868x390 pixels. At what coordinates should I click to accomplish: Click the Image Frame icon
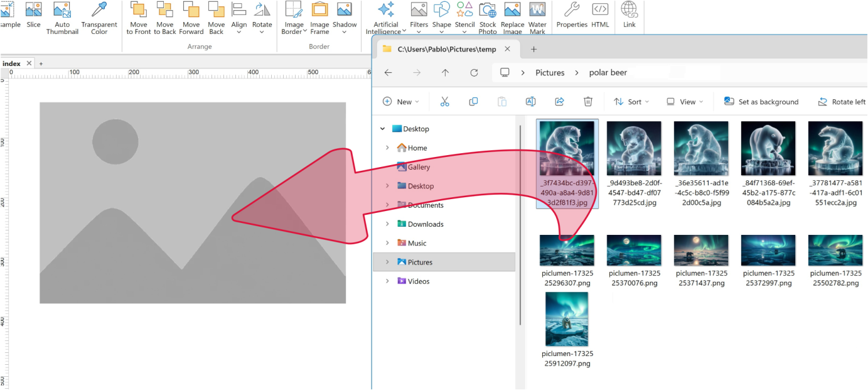(x=319, y=11)
